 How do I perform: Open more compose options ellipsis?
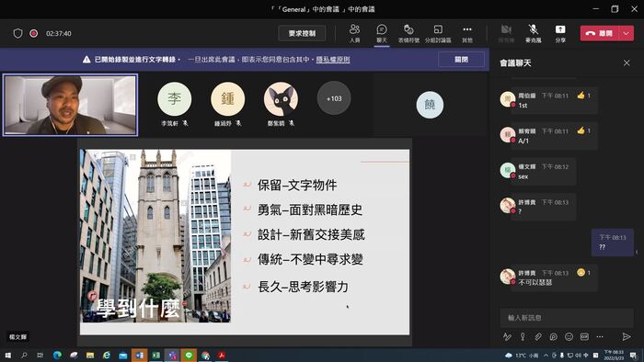pyautogui.click(x=600, y=336)
